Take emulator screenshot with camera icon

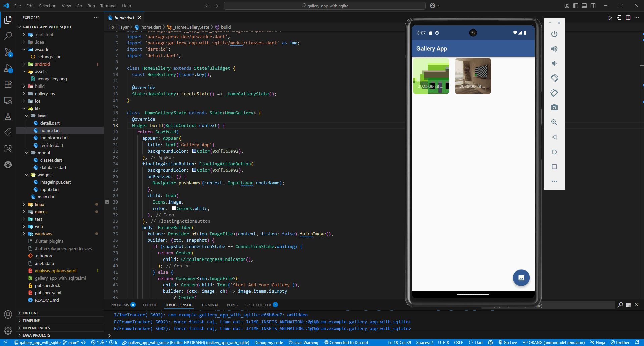coord(554,108)
